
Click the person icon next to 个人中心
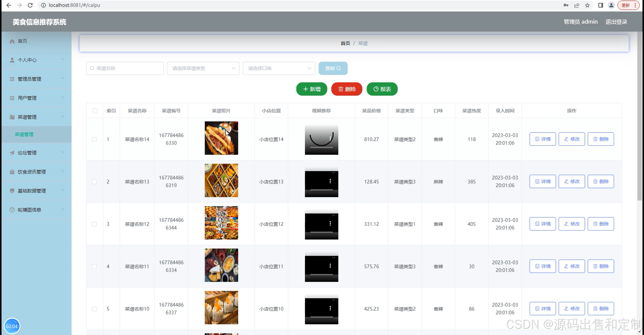pos(12,60)
